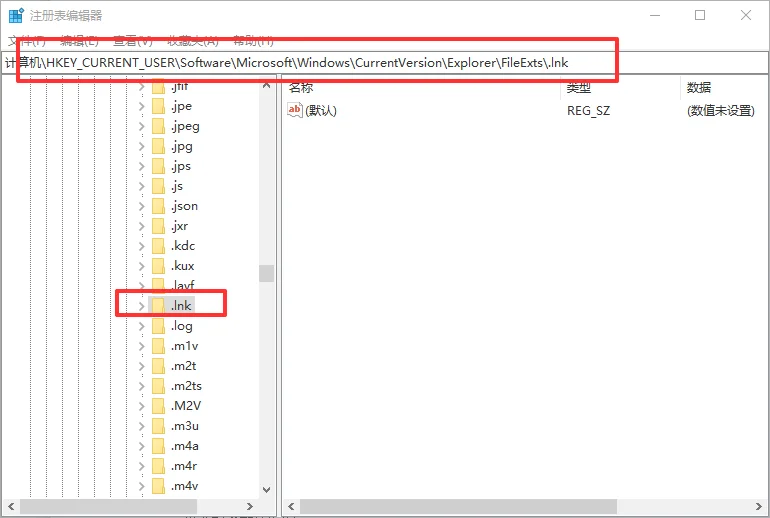Viewport: 770px width, 518px height.
Task: Click the (数值未设置) data cell
Action: [x=721, y=110]
